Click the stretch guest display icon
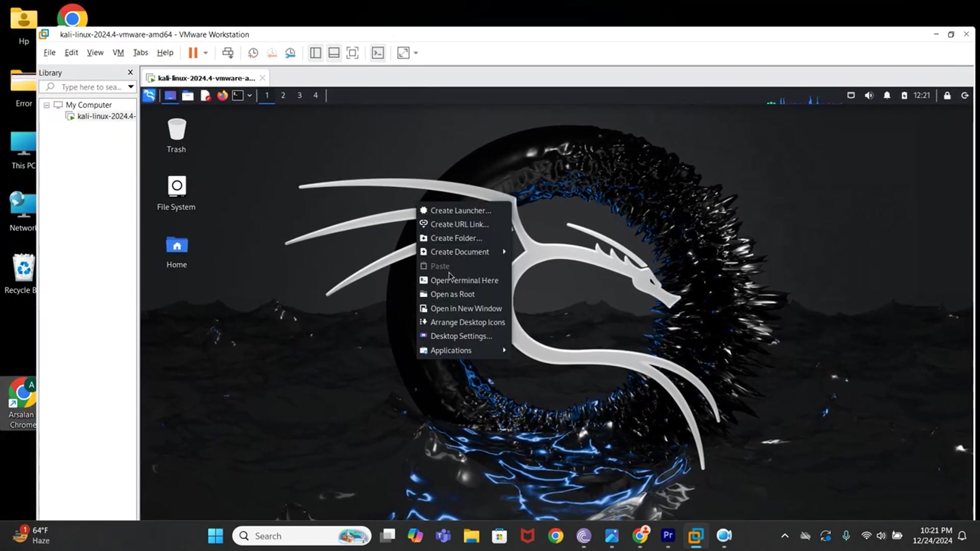The width and height of the screenshot is (980, 551). point(403,53)
